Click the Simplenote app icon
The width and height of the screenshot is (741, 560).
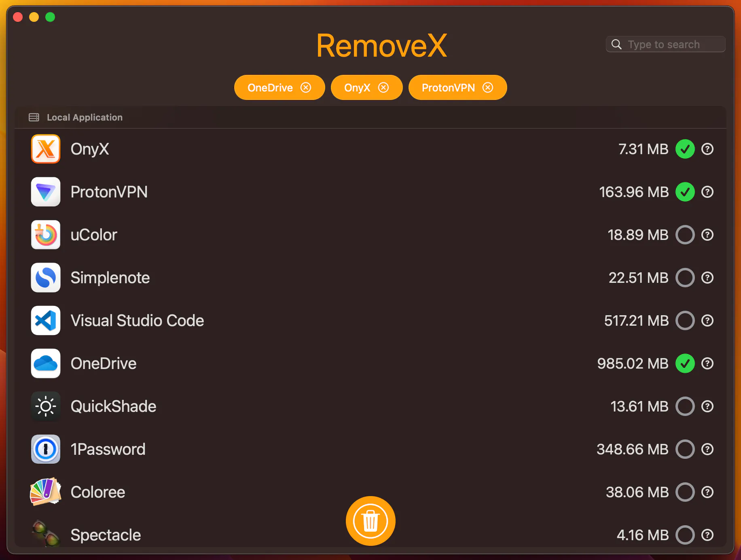pyautogui.click(x=46, y=278)
